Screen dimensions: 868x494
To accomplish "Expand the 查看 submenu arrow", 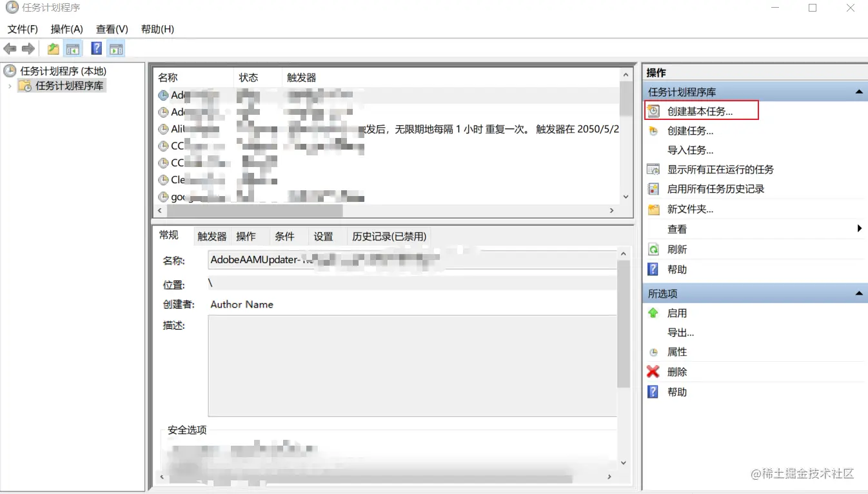I will [x=860, y=228].
